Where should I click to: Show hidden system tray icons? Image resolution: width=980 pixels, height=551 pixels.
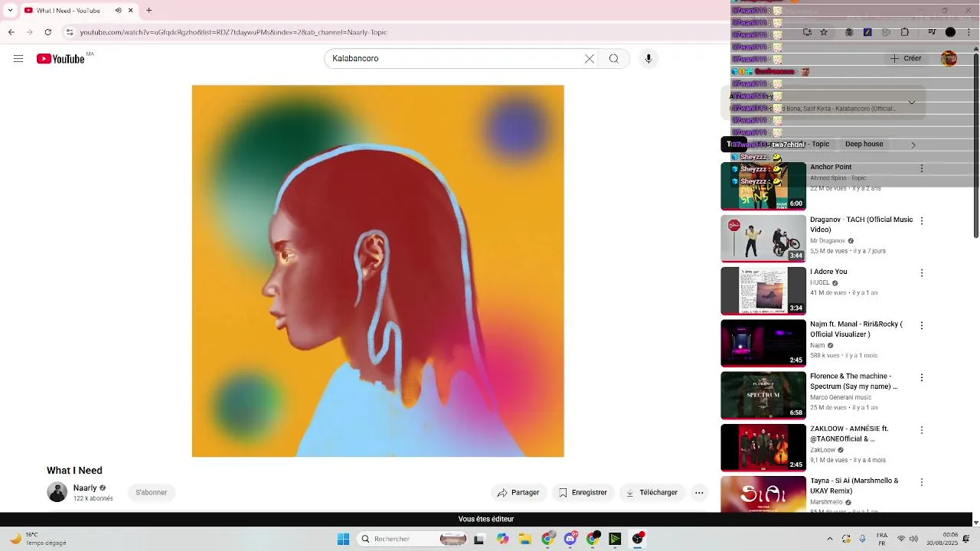click(x=830, y=539)
